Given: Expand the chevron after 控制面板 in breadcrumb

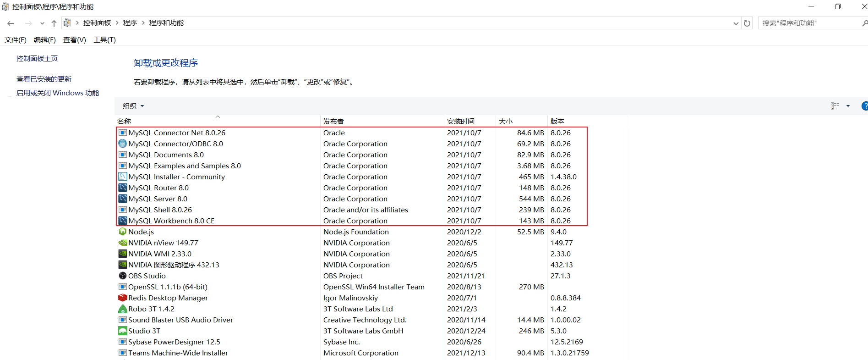Looking at the screenshot, I should pos(117,23).
